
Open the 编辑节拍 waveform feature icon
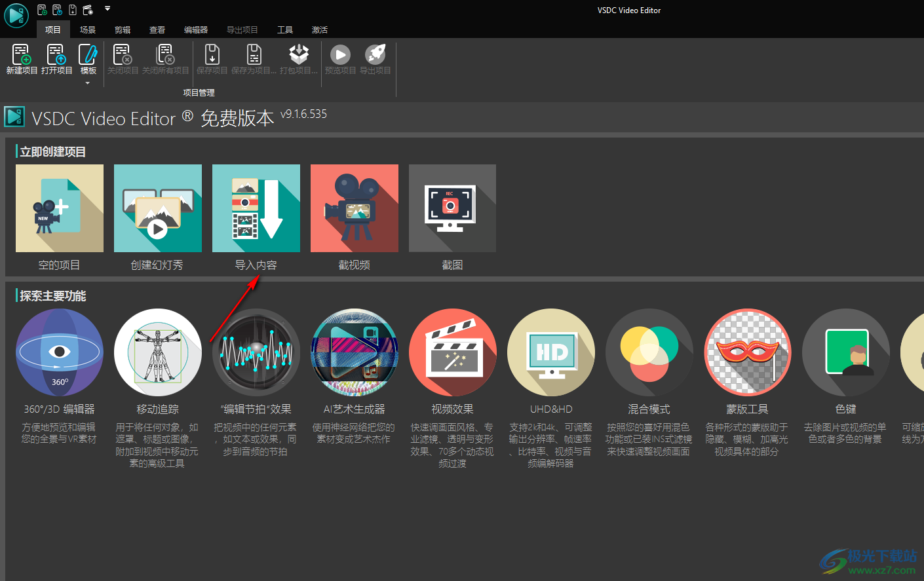(x=256, y=352)
